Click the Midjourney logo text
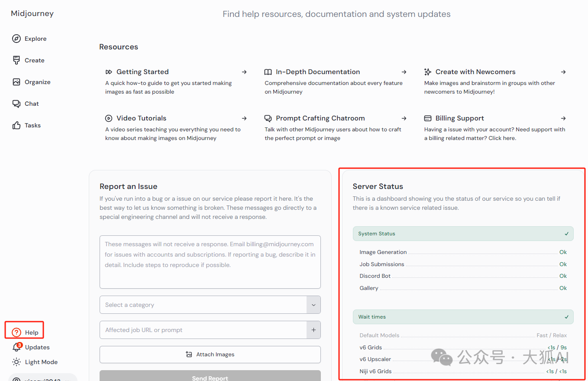 (x=32, y=13)
